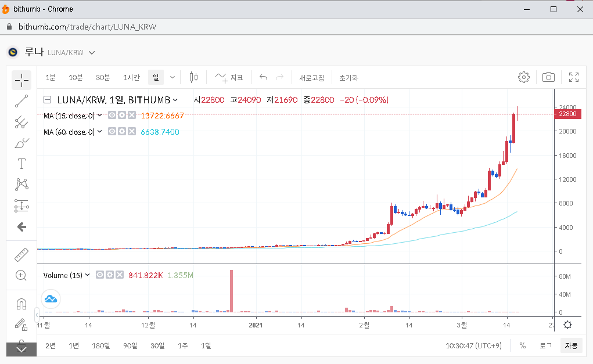
Task: Expand the time interval dropdown arrow
Action: tap(172, 77)
